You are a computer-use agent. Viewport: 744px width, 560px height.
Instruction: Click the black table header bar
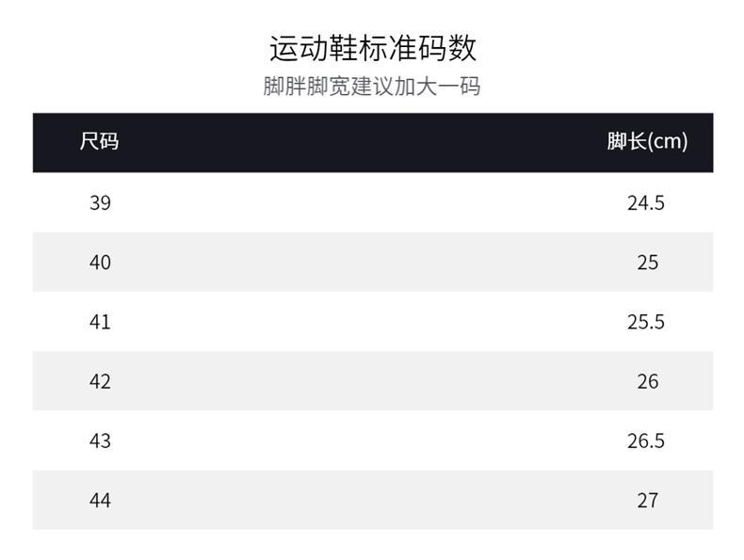373,142
